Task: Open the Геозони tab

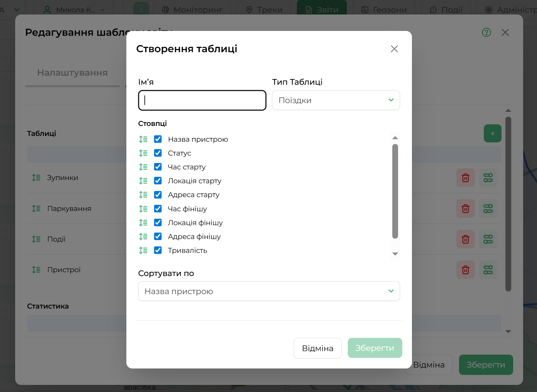Action: tap(384, 10)
